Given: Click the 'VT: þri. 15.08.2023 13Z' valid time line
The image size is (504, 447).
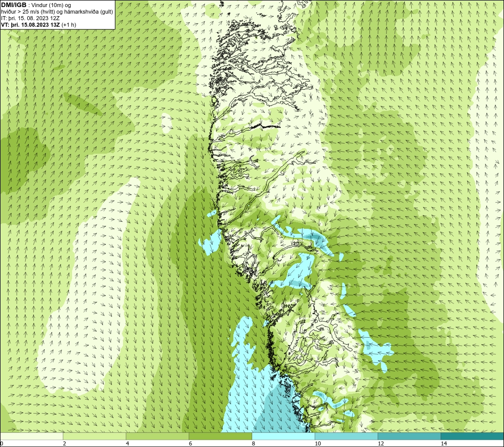Looking at the screenshot, I should coord(39,24).
